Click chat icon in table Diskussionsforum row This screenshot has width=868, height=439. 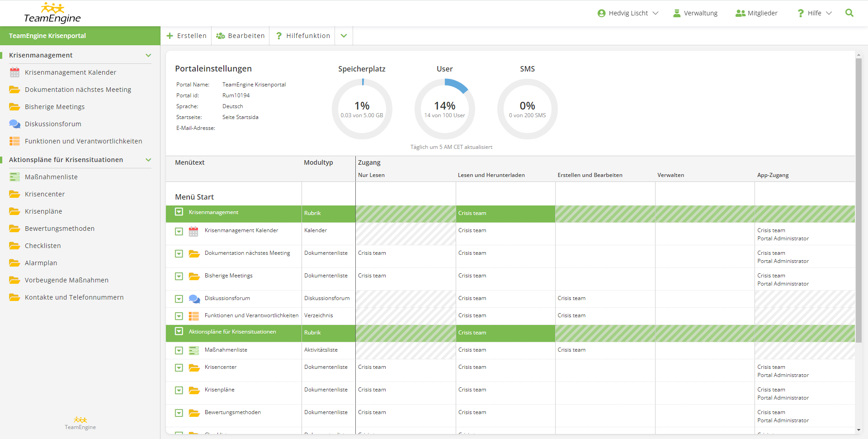click(194, 299)
